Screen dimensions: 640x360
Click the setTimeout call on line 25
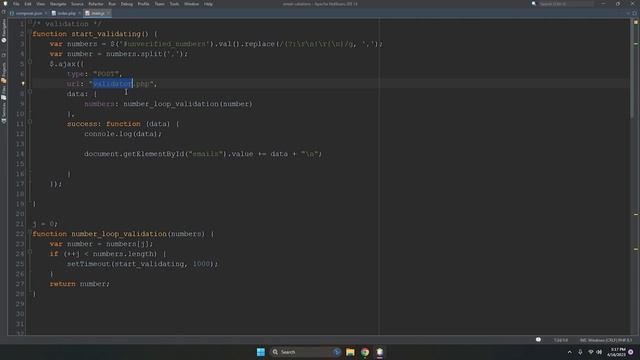142,264
